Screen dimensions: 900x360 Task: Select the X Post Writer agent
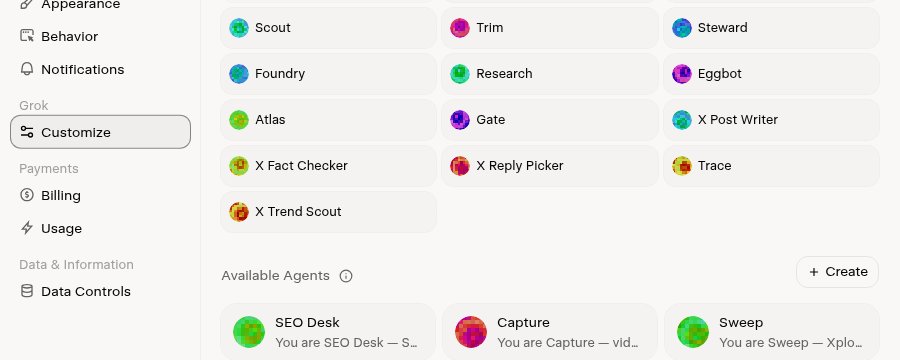pyautogui.click(x=771, y=119)
